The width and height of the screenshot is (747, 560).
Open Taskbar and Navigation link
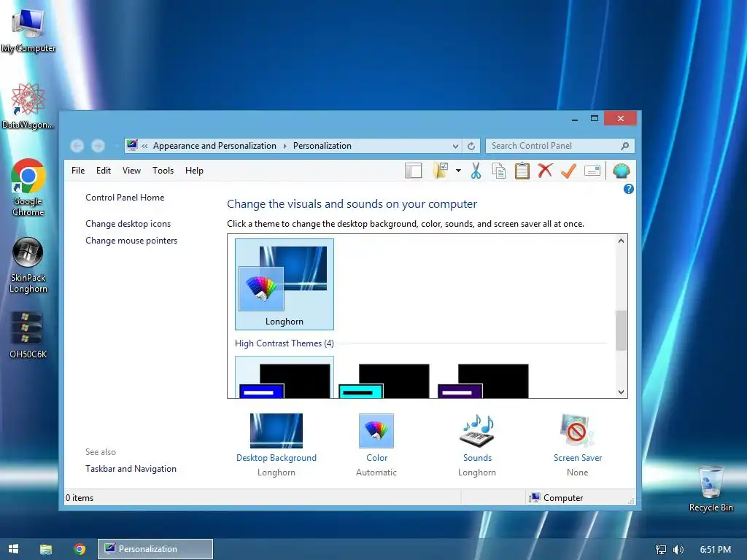pos(131,469)
